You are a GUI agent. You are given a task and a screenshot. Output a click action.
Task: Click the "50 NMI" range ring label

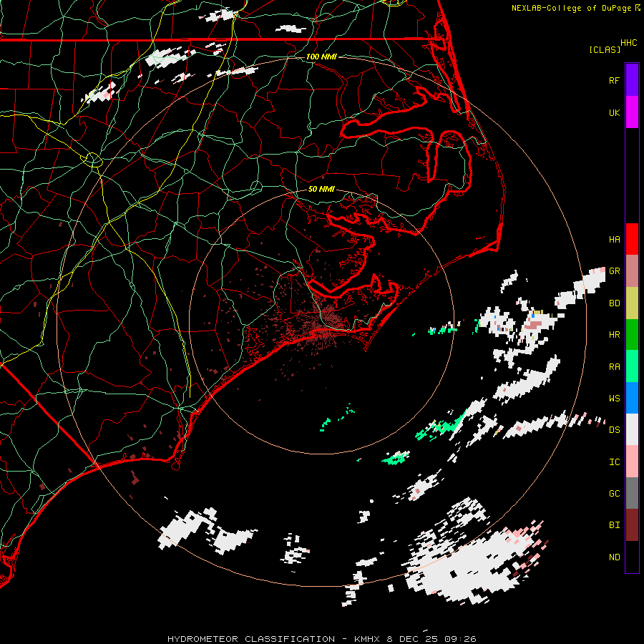pos(321,189)
